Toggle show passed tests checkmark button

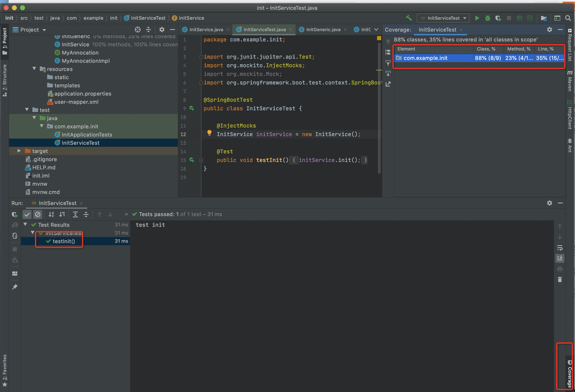click(27, 214)
